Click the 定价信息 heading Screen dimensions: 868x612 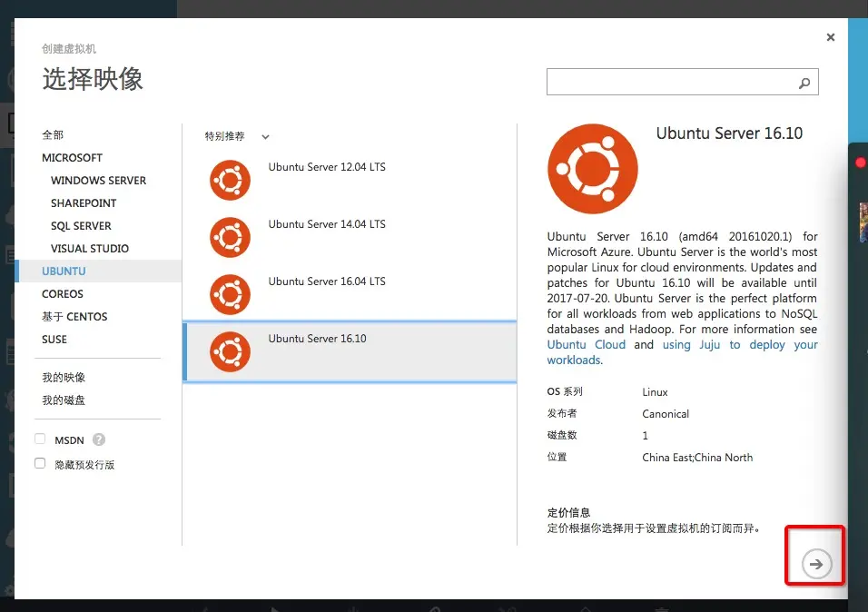(x=568, y=512)
